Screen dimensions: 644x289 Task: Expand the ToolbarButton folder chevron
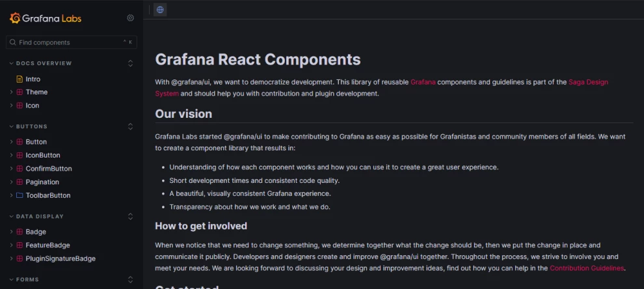tap(12, 195)
